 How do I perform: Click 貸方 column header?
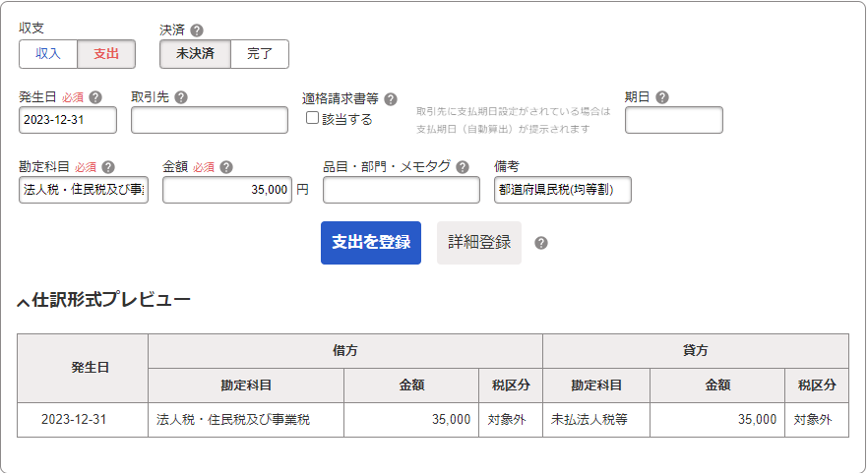696,351
